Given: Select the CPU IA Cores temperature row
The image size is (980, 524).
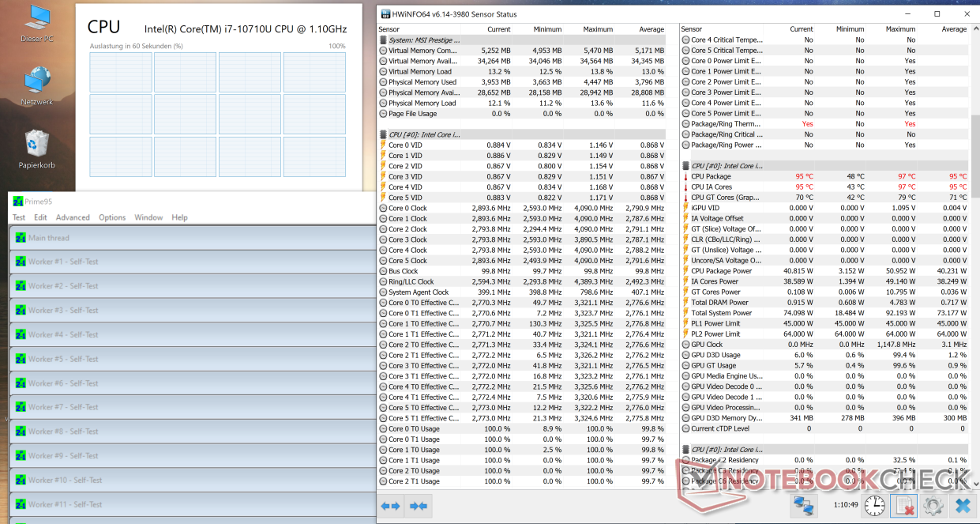Looking at the screenshot, I should 824,187.
